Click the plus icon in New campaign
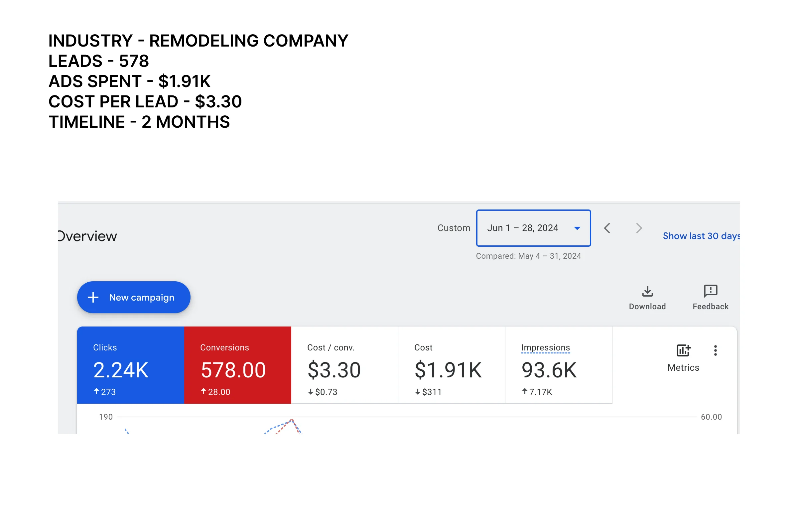The height and width of the screenshot is (532, 798). pyautogui.click(x=93, y=298)
